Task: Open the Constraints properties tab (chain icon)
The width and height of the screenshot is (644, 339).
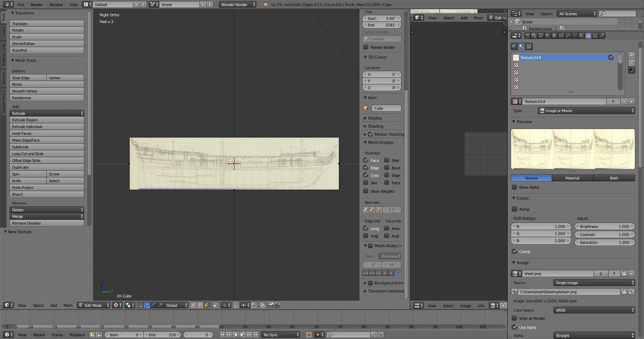Action: tap(561, 36)
